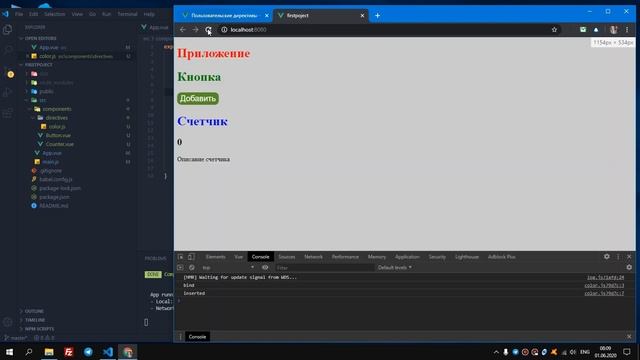The height and width of the screenshot is (360, 640).
Task: Open log.js source link in console
Action: pyautogui.click(x=605, y=278)
